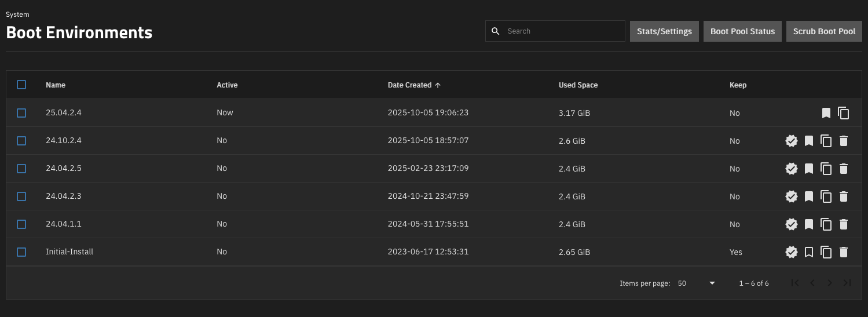Screen dimensions: 868x317
Task: Sort table by Active column header
Action: point(227,85)
